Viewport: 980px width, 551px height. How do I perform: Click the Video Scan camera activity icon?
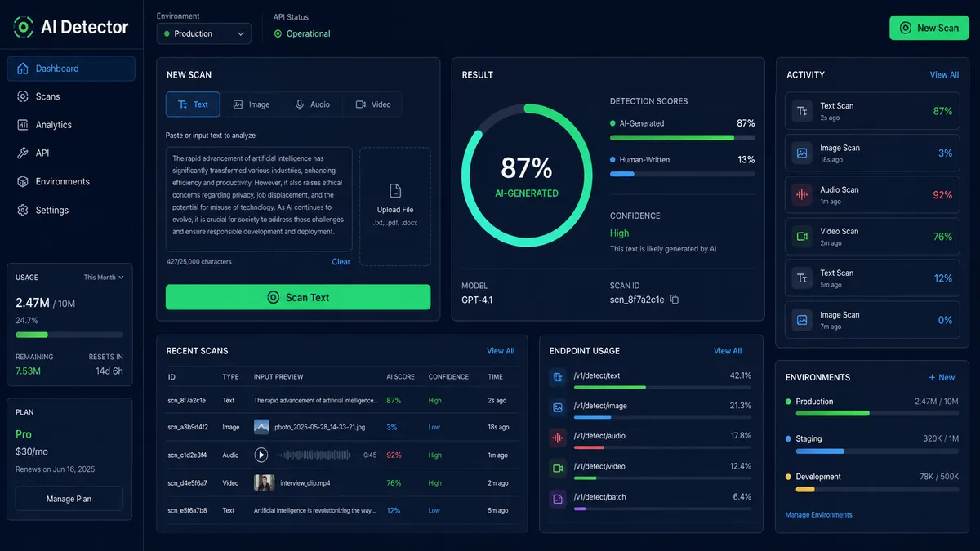(803, 236)
